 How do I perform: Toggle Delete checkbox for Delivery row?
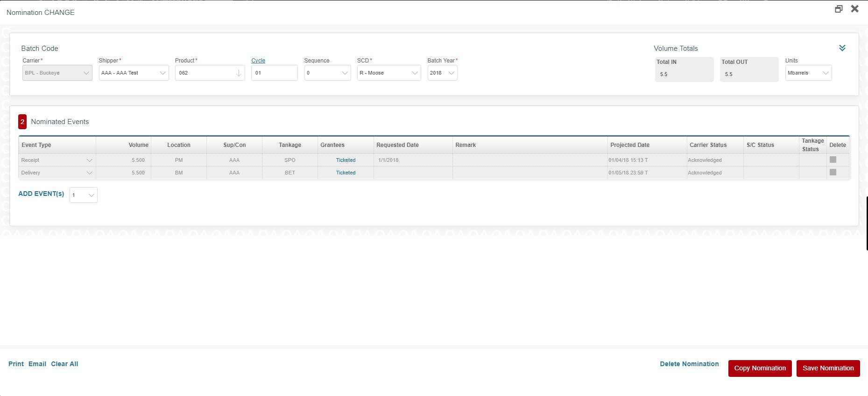[x=833, y=173]
